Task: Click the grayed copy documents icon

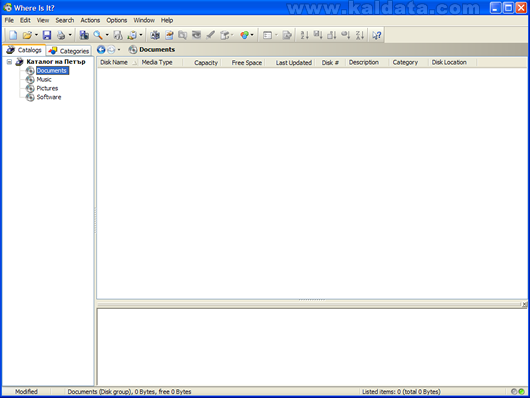Action: [x=183, y=35]
